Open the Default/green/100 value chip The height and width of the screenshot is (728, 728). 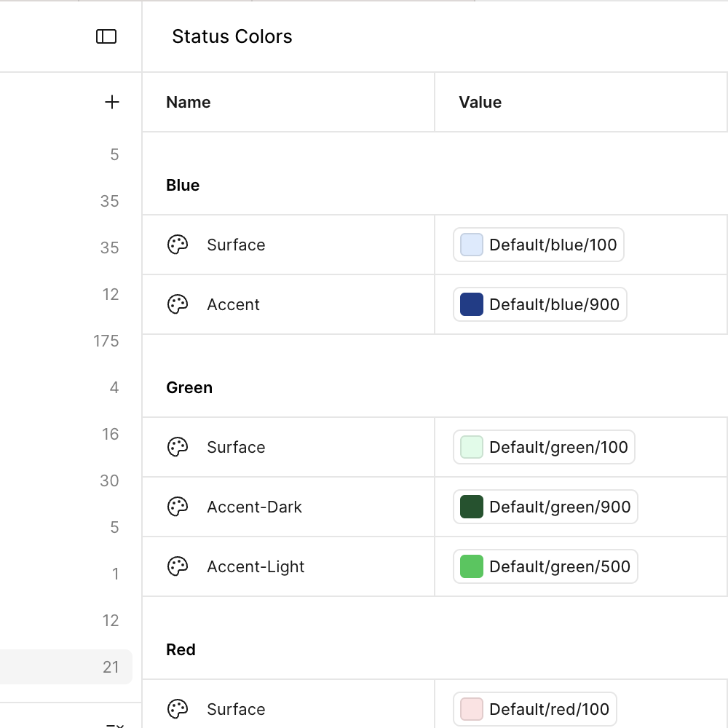(544, 447)
